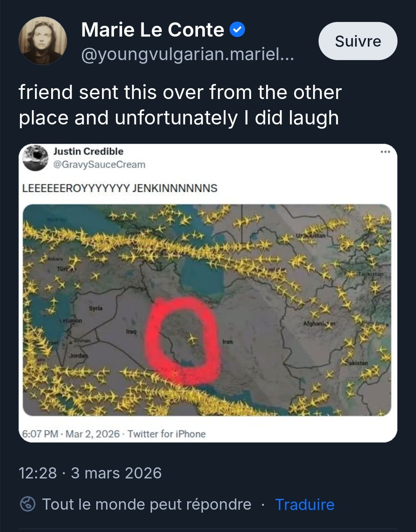Open Marie Le Conte's profile avatar
The image size is (416, 532).
point(43,41)
